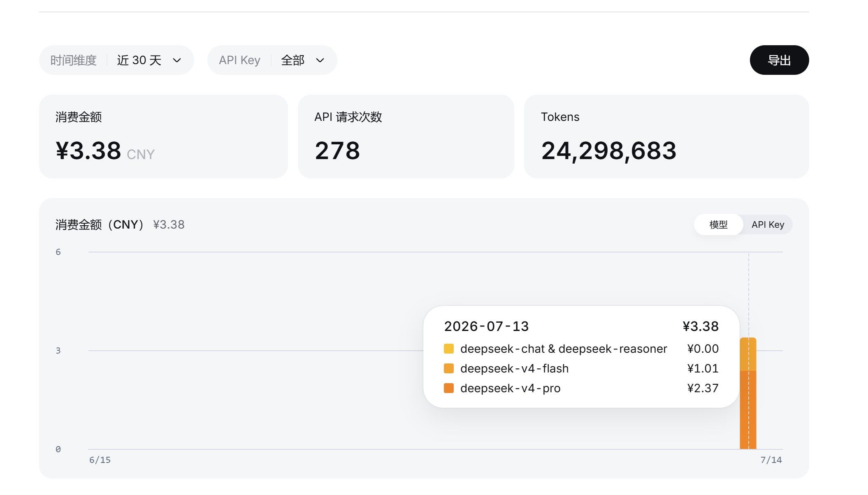
Task: Click the 导出 export button
Action: (779, 60)
